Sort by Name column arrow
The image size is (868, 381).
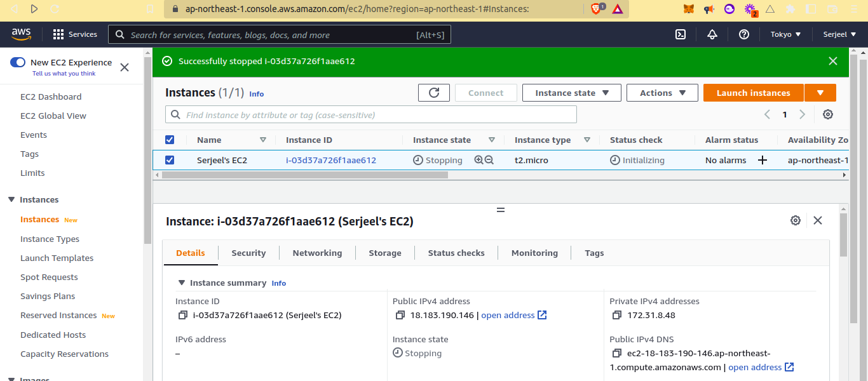pos(263,140)
